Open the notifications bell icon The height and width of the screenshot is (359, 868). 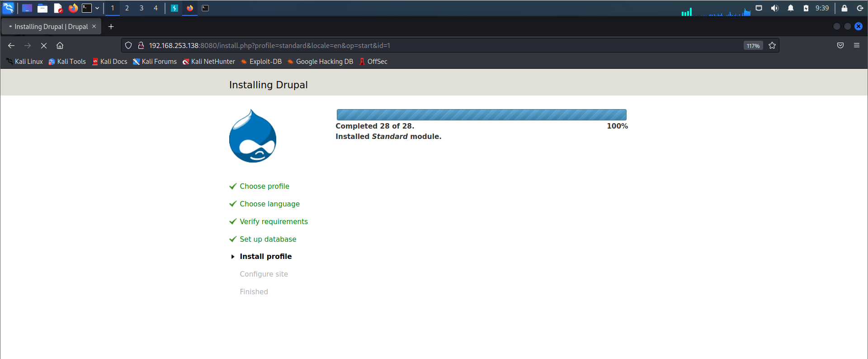[791, 8]
